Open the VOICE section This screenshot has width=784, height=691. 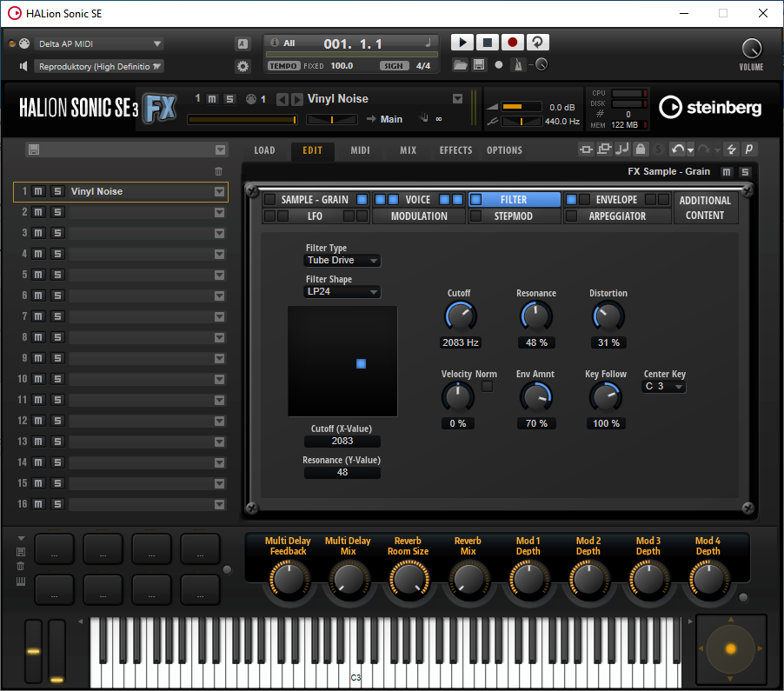pyautogui.click(x=417, y=200)
